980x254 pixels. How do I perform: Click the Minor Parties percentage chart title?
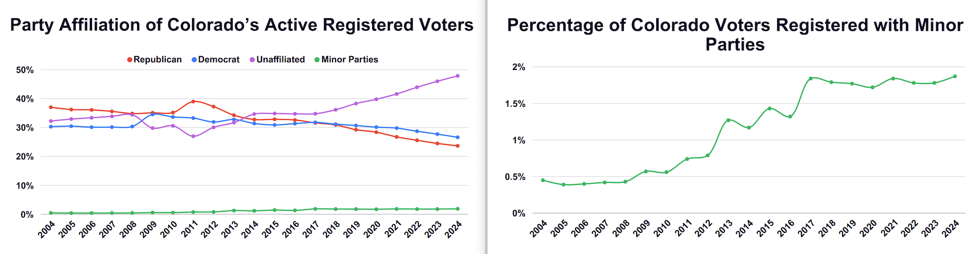734,34
